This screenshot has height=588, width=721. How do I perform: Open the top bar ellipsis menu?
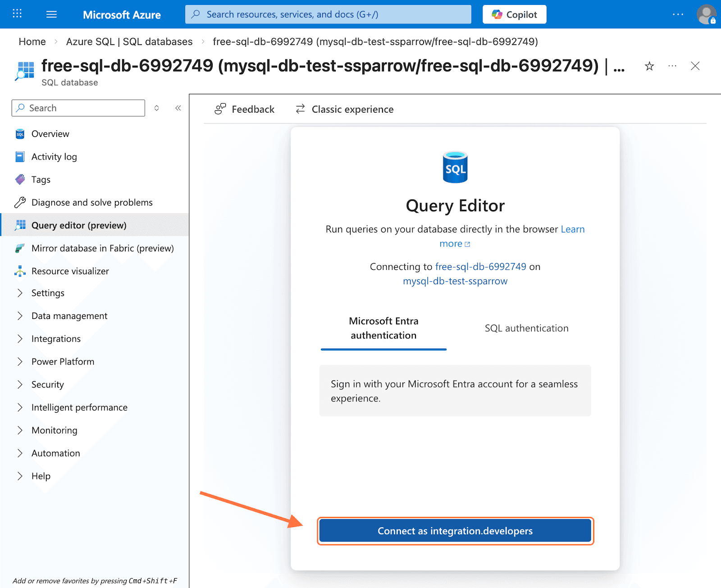click(x=678, y=14)
